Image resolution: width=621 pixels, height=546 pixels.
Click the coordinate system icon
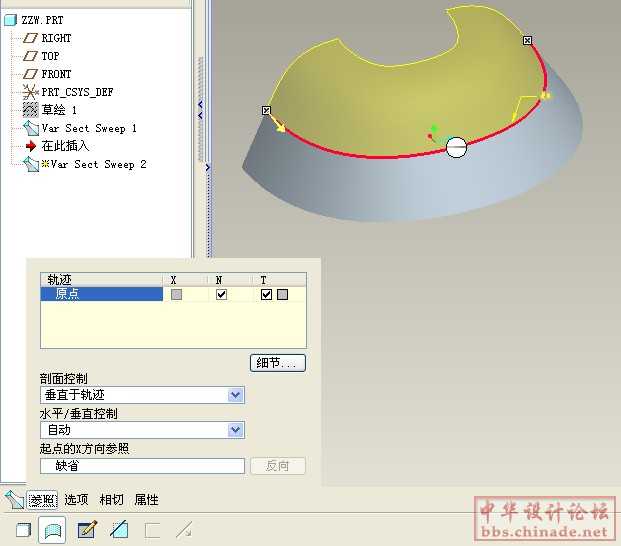tap(30, 92)
